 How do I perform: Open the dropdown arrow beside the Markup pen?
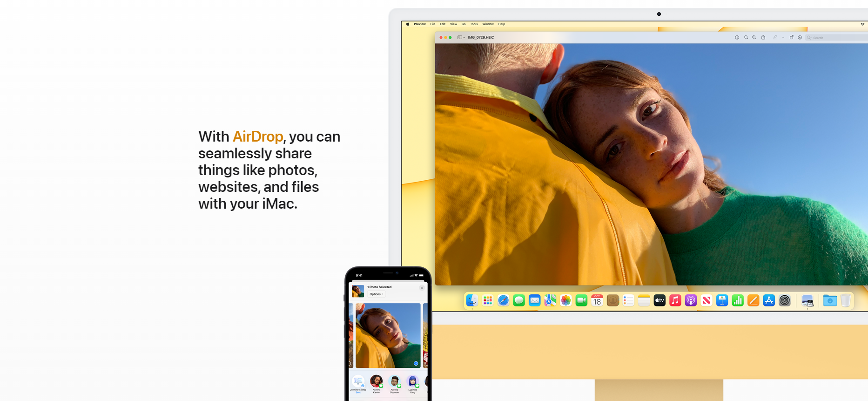783,38
